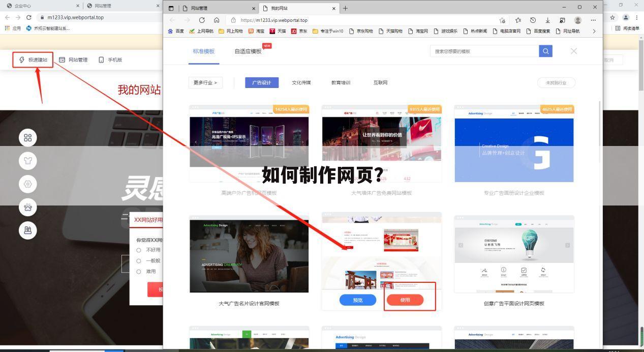644x352 pixels.
Task: Open 百度 bookmark in Edge
Action: click(x=176, y=31)
